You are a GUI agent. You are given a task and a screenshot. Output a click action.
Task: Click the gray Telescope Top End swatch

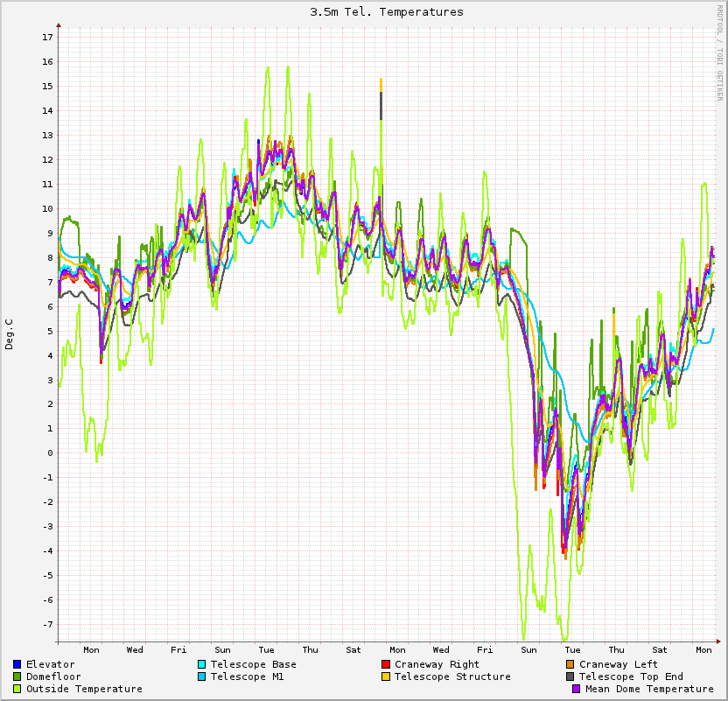click(570, 676)
